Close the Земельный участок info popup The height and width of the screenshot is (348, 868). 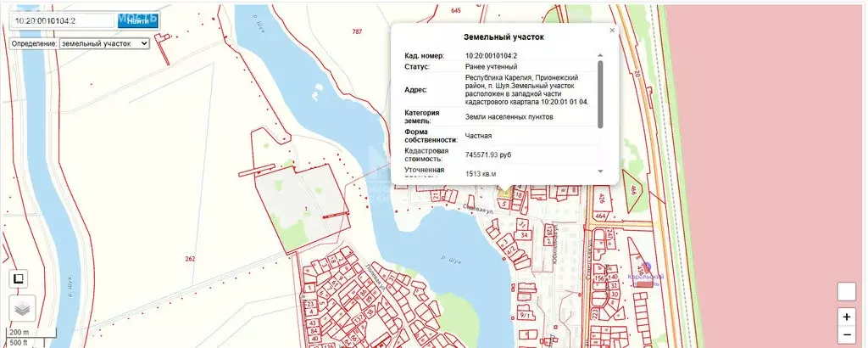pos(612,30)
